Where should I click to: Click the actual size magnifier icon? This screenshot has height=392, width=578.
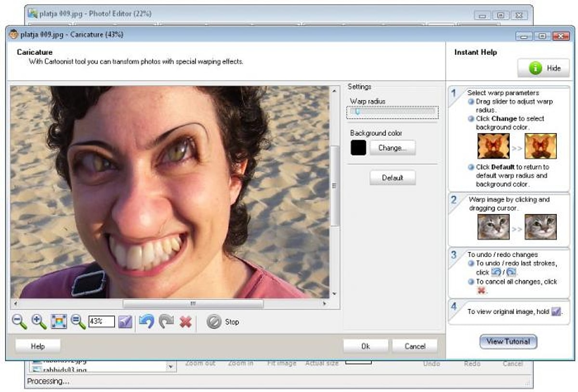coord(78,322)
